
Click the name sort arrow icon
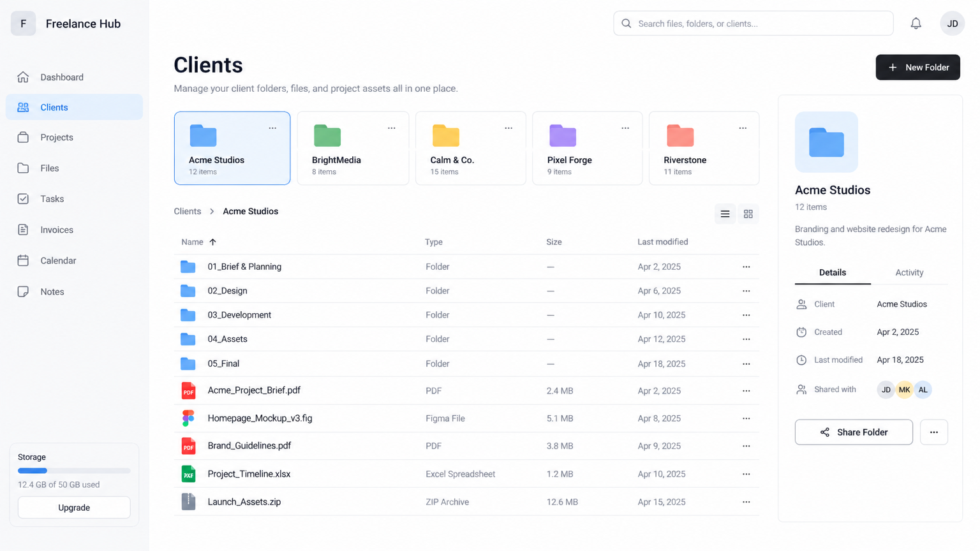212,242
